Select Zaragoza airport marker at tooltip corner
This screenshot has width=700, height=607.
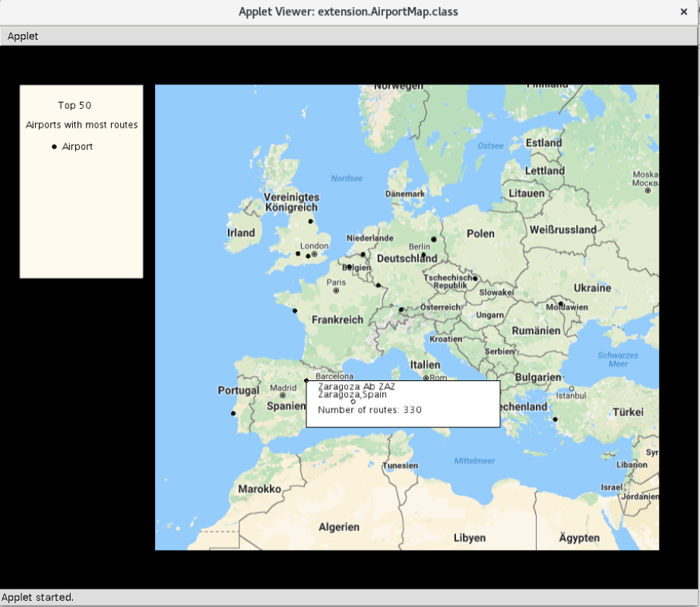tap(306, 380)
